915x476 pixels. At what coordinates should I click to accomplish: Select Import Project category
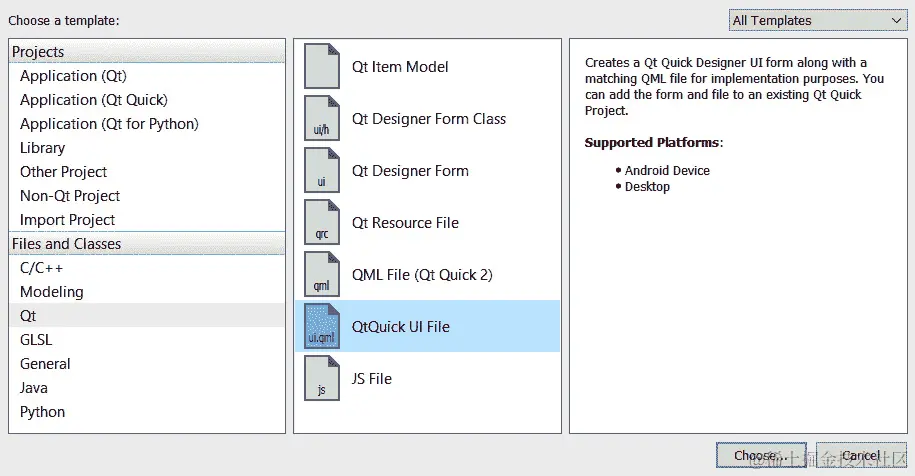point(147,219)
